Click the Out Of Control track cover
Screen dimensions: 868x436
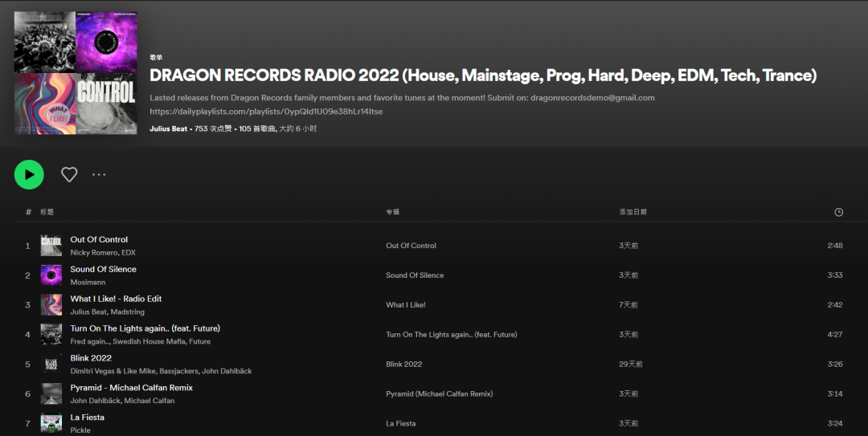[x=51, y=245]
